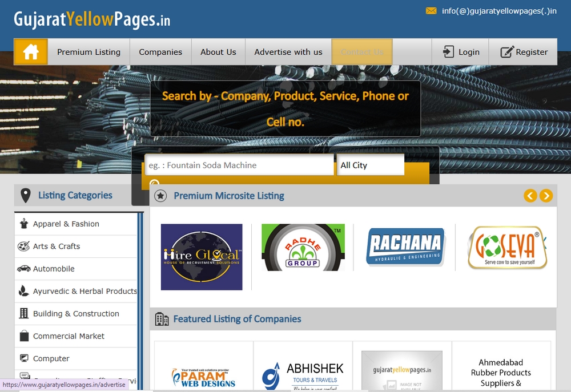The image size is (571, 392).
Task: Click the map pin Listing Categories icon
Action: point(26,196)
